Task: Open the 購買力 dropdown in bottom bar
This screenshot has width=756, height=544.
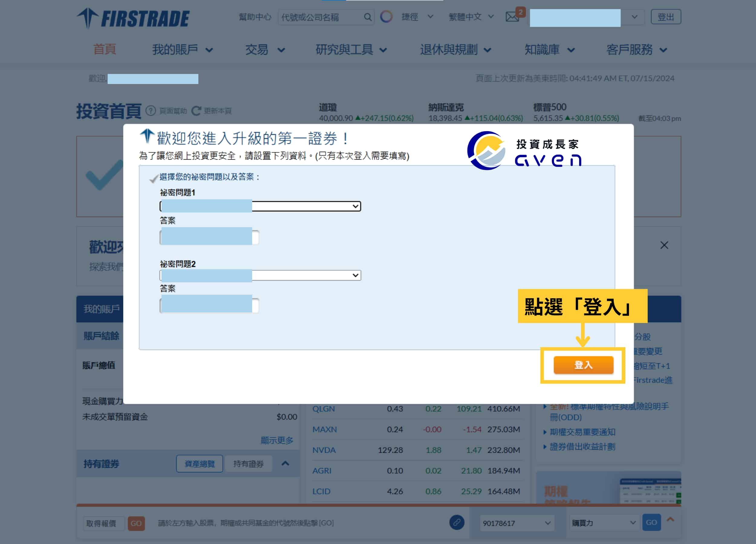Action: coord(604,523)
